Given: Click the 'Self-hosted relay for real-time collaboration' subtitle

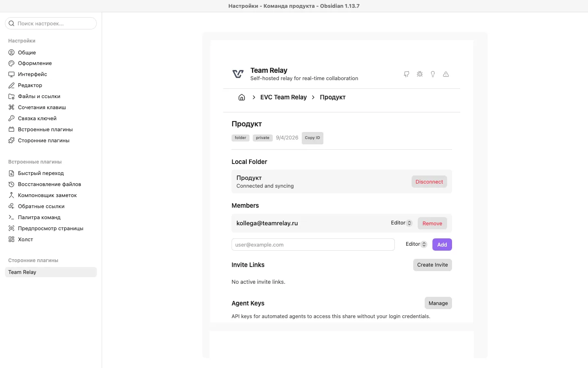Looking at the screenshot, I should coord(304,79).
